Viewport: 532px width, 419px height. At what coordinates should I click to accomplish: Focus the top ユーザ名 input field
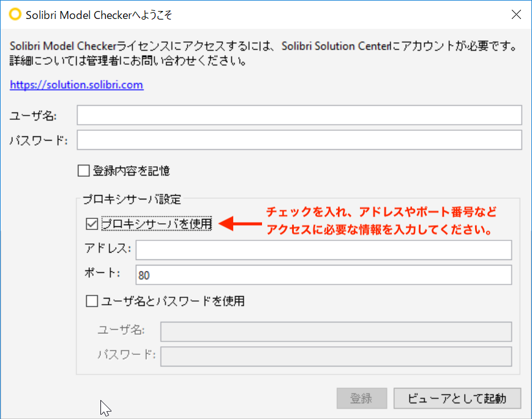click(299, 115)
